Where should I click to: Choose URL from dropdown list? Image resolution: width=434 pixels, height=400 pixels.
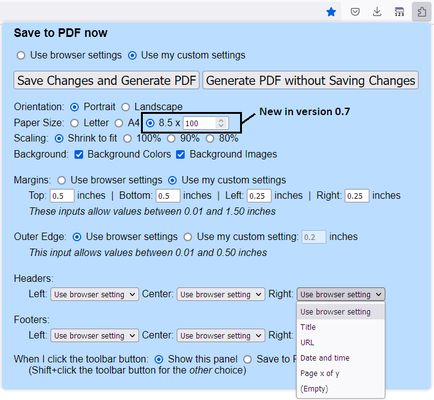click(x=341, y=342)
